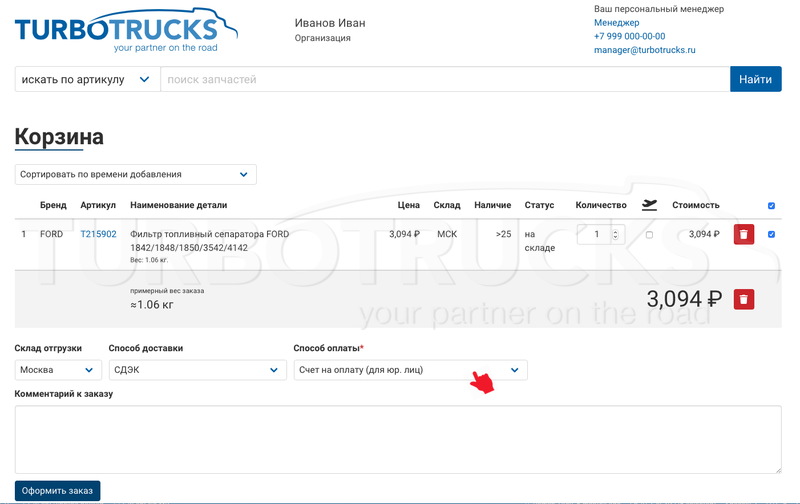Click the '>25' availability cell

coord(503,234)
